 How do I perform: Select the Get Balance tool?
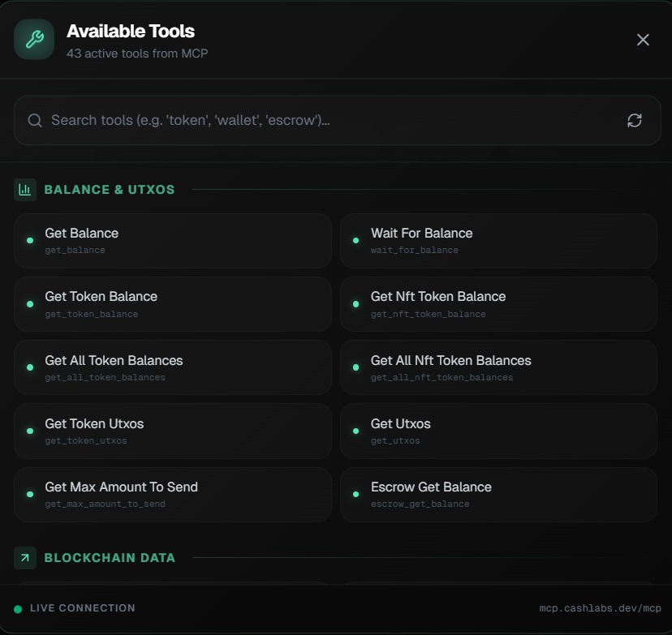click(172, 240)
